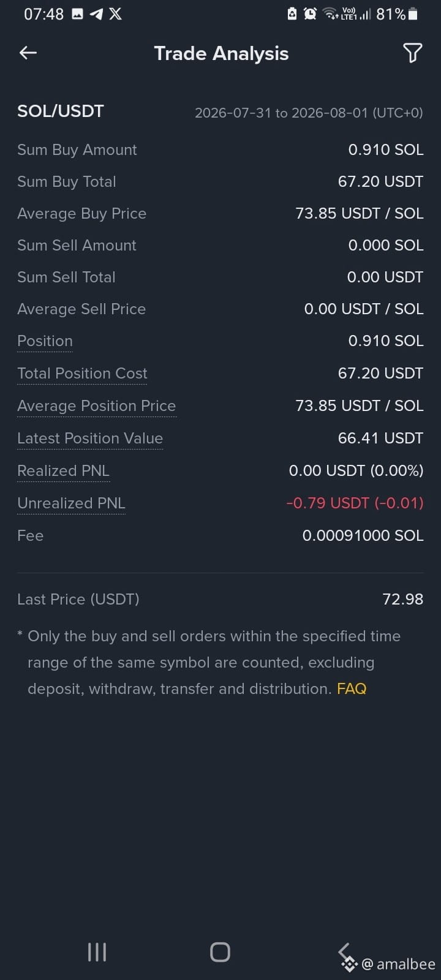Show explanation for Average Position Price
The width and height of the screenshot is (441, 980).
pos(97,406)
